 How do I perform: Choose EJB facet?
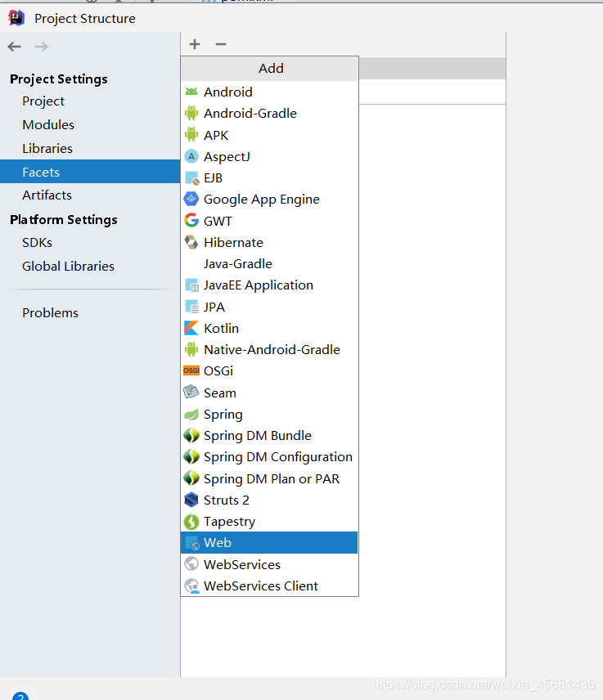click(x=269, y=177)
